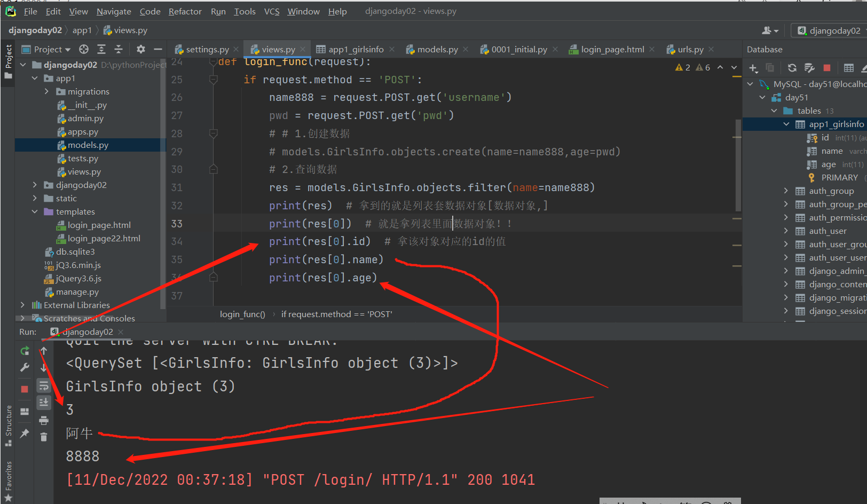The width and height of the screenshot is (867, 504).
Task: Open the warnings indicator in the editor
Action: (x=692, y=67)
